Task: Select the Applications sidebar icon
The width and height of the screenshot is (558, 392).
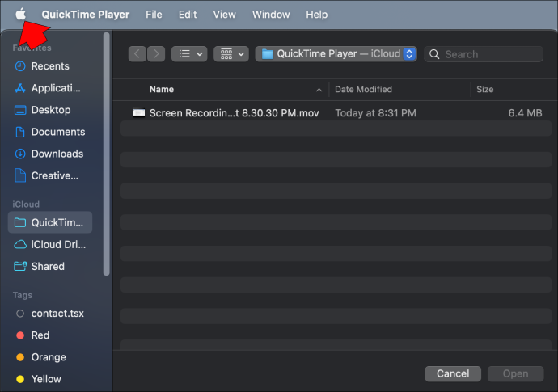Action: click(x=20, y=88)
